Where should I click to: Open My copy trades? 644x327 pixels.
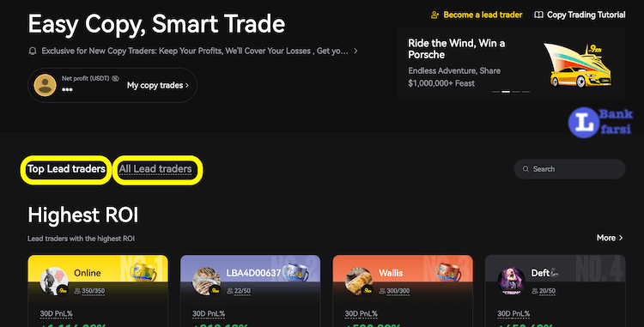coord(158,85)
